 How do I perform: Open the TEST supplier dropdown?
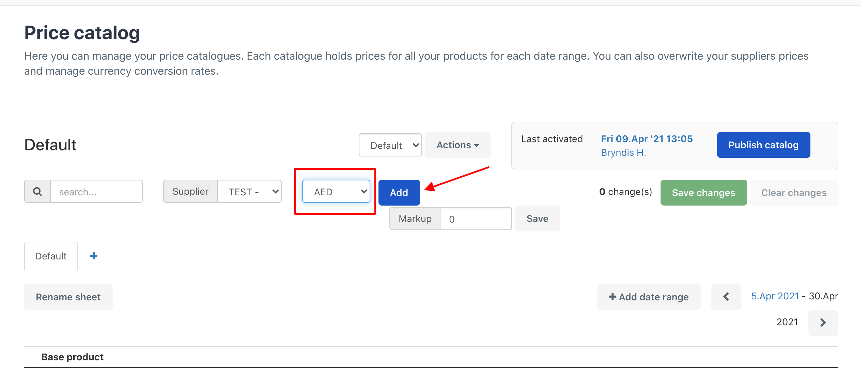pos(249,192)
